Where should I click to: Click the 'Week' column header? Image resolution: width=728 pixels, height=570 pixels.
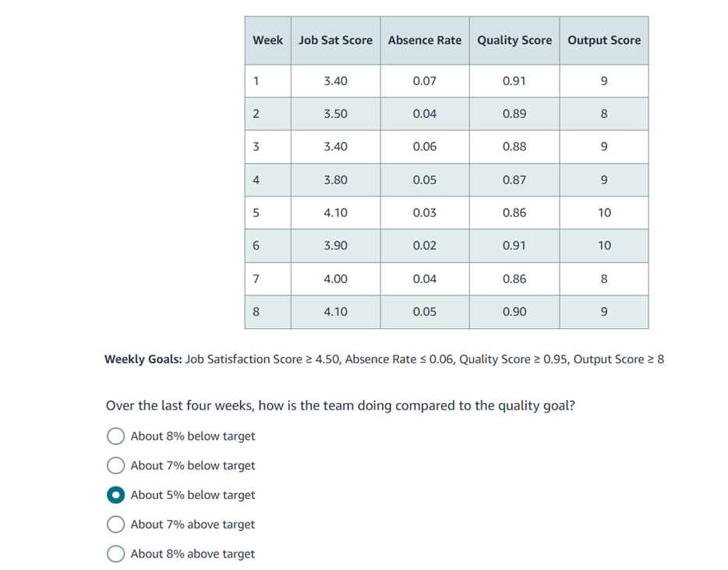pyautogui.click(x=267, y=40)
